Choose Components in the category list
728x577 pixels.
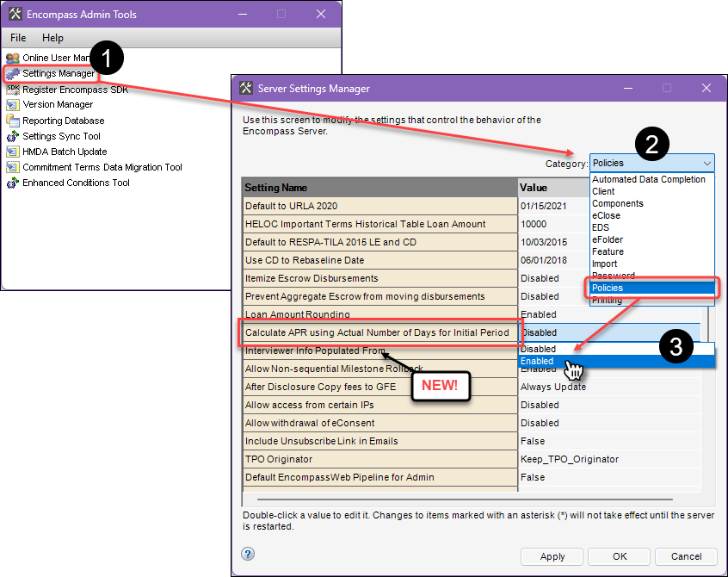[618, 203]
